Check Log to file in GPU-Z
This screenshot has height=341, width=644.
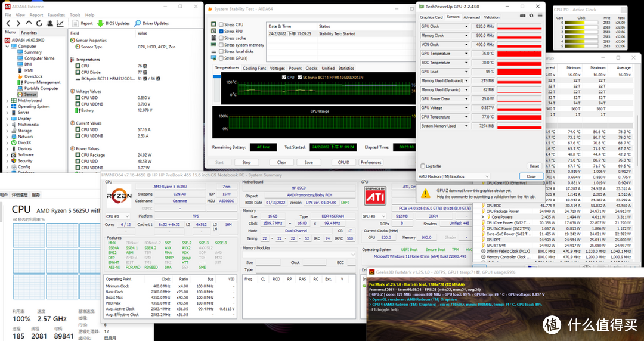423,166
